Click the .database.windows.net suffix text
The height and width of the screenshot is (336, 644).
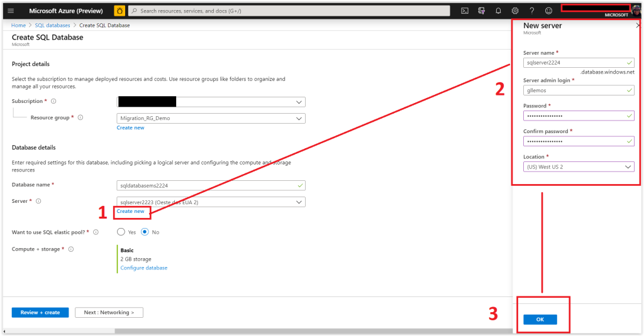click(608, 72)
